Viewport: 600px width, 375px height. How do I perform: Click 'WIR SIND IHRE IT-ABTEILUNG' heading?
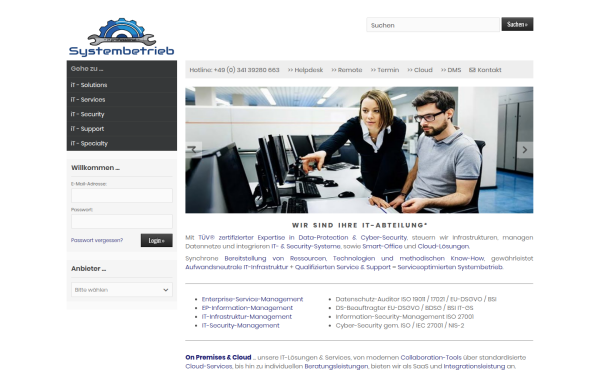[x=359, y=225]
